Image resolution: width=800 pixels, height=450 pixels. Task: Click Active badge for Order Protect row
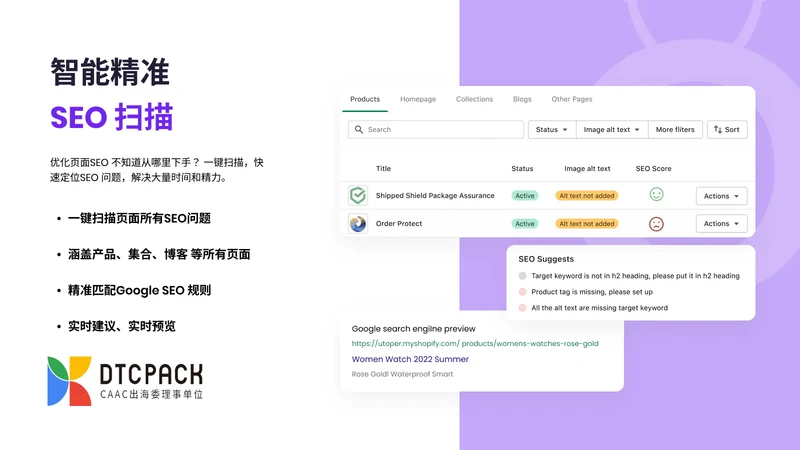pyautogui.click(x=524, y=223)
